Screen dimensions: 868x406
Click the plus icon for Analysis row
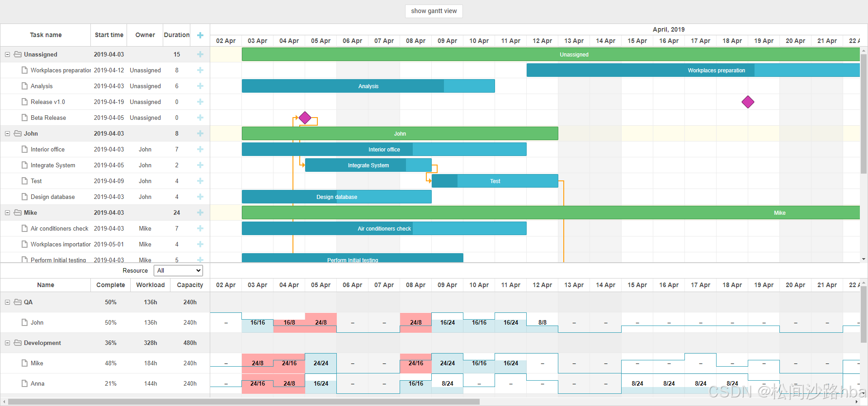coord(200,86)
